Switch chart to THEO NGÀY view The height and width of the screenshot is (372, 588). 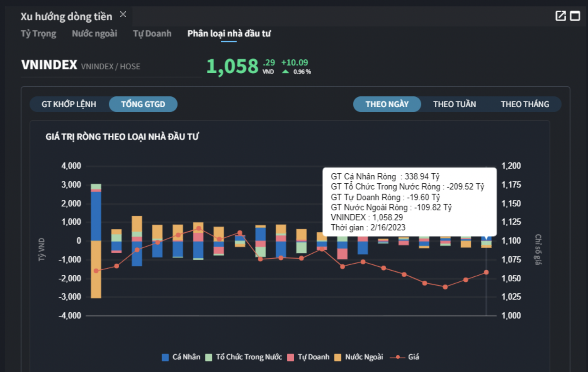(x=387, y=104)
